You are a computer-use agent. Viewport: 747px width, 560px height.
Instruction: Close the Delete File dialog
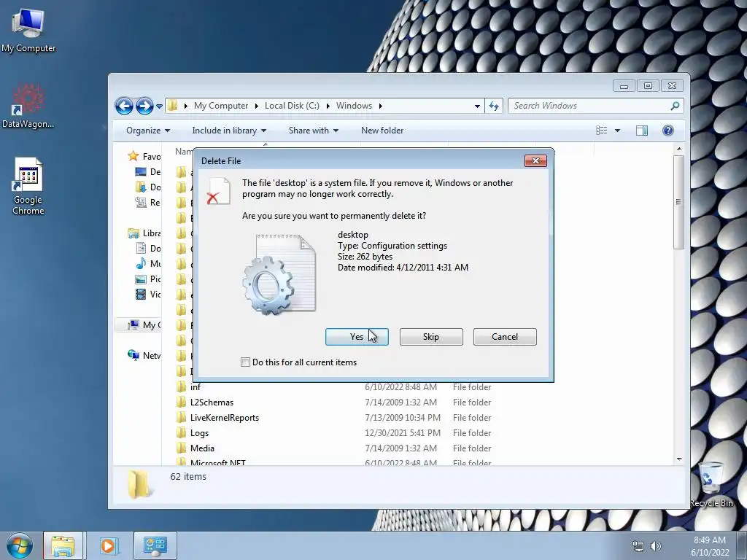pos(535,161)
